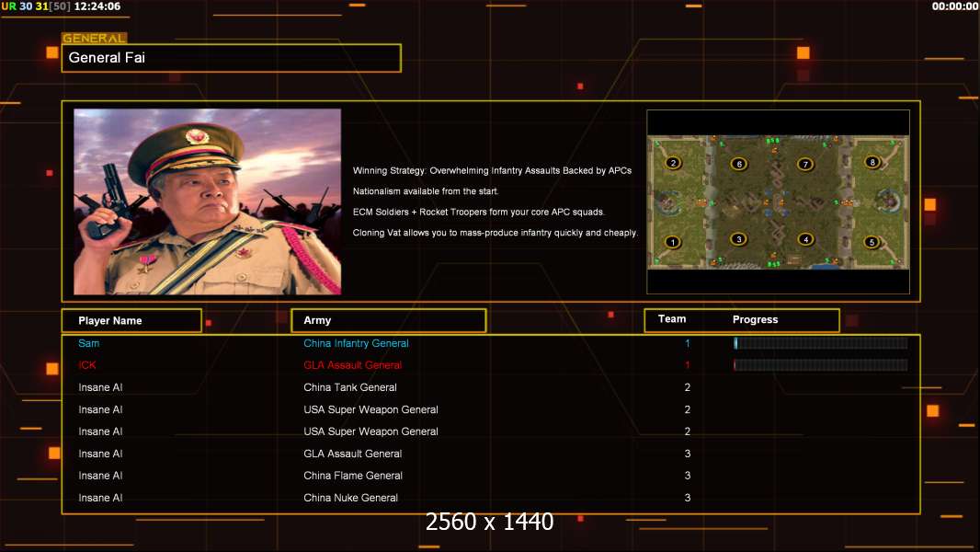Image resolution: width=980 pixels, height=552 pixels.
Task: Click start position 1 on the map
Action: click(673, 242)
